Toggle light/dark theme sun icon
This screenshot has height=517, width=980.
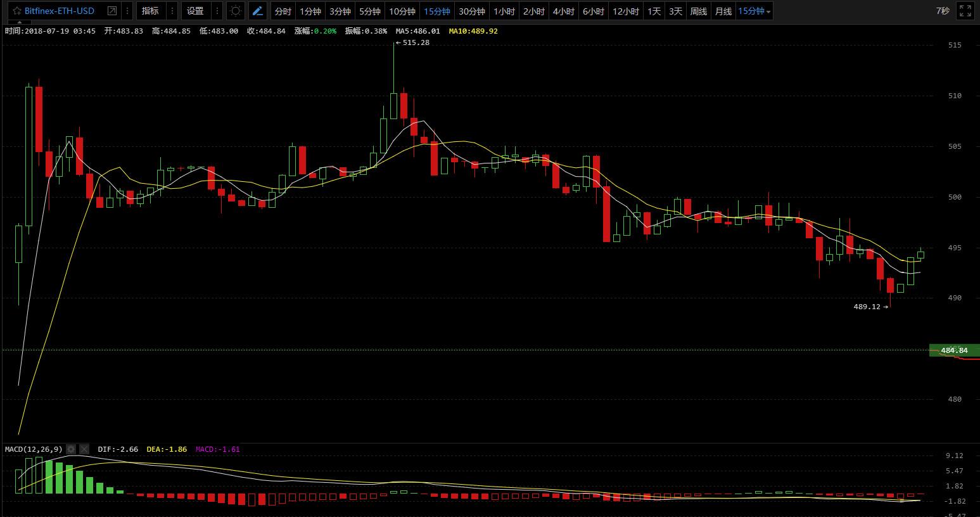pos(236,11)
